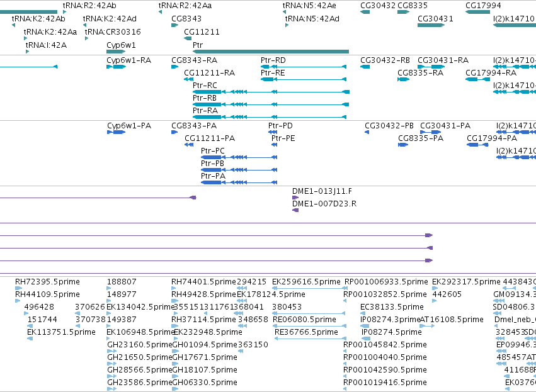Click the tRNA:K2:42Ad label
This screenshot has width=536, height=392.
point(110,18)
